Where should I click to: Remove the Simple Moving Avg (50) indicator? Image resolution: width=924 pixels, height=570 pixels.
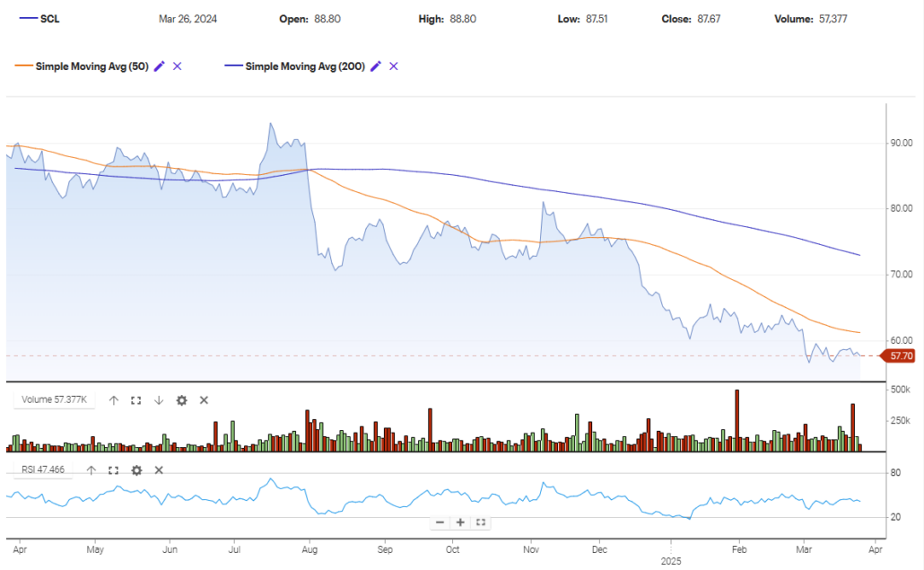[x=177, y=66]
